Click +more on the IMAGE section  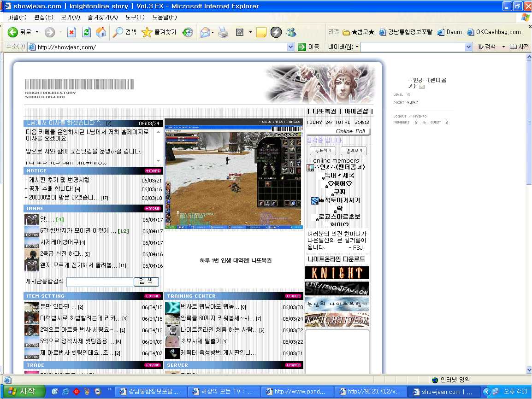click(x=153, y=208)
